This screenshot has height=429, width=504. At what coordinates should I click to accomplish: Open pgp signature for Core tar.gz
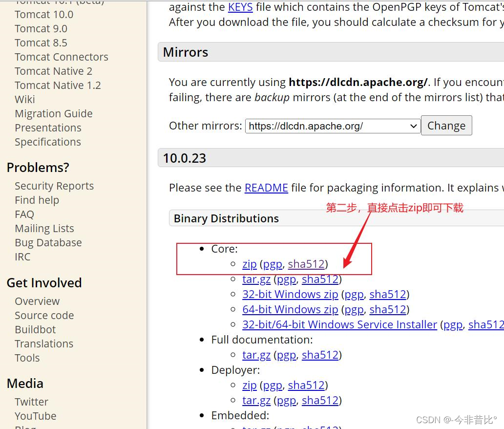pos(286,280)
